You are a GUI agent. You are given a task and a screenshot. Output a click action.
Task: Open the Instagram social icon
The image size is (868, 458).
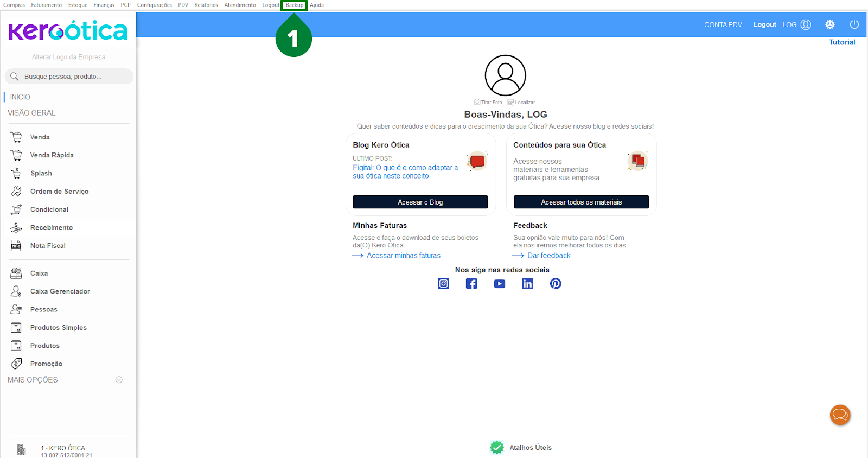point(444,284)
